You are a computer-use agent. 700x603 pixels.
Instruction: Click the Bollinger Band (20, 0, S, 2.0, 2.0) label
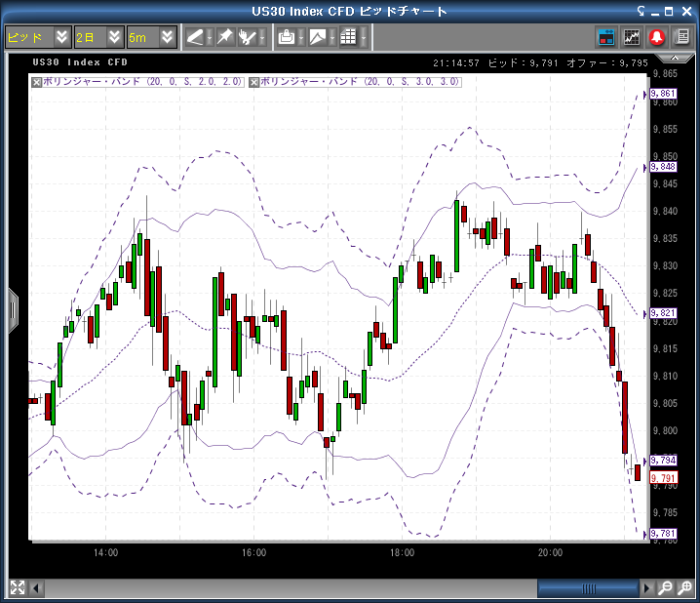142,82
